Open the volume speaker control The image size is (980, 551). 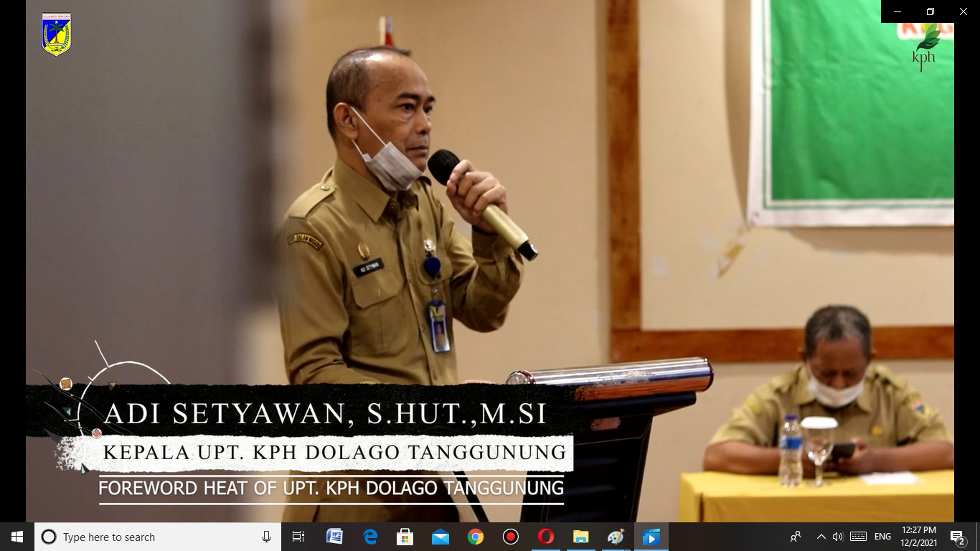click(x=837, y=537)
